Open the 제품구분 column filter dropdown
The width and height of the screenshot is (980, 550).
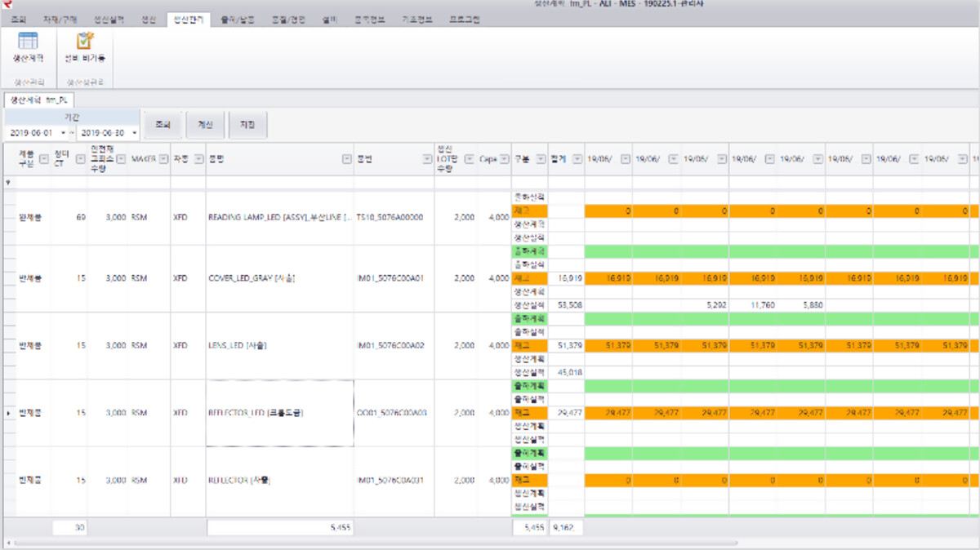[43, 159]
